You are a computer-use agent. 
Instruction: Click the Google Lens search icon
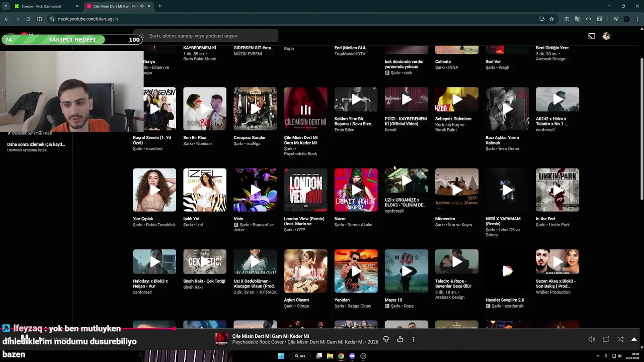[x=567, y=19]
